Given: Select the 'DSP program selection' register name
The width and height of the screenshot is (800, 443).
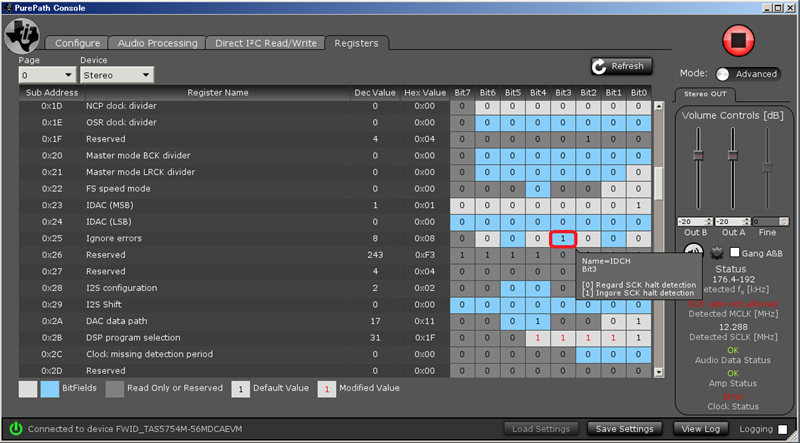Looking at the screenshot, I should click(133, 337).
